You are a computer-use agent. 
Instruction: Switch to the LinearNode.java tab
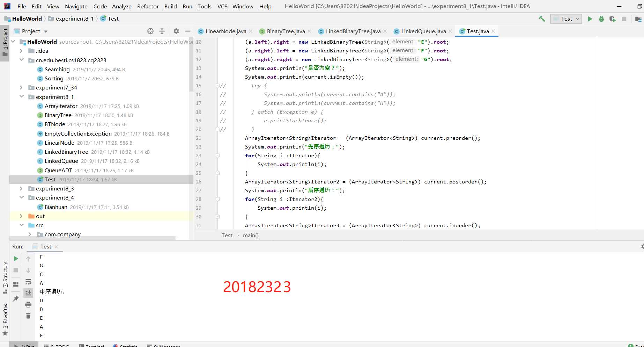pos(225,31)
